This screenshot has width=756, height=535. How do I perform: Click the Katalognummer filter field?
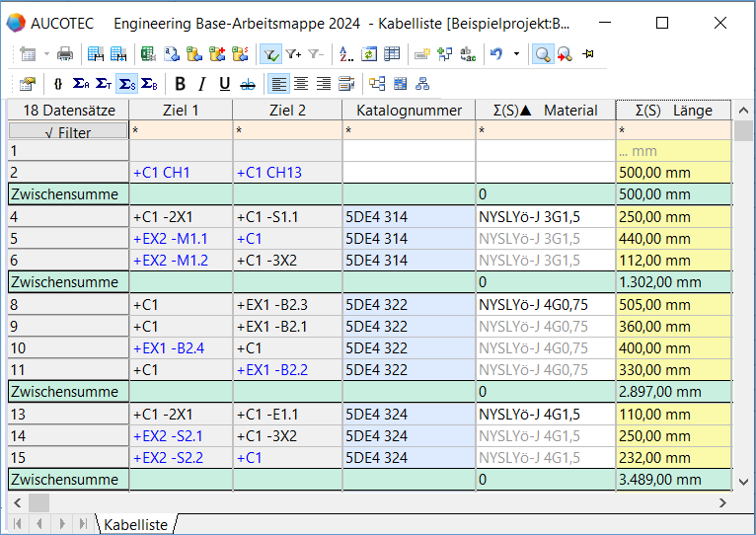409,130
